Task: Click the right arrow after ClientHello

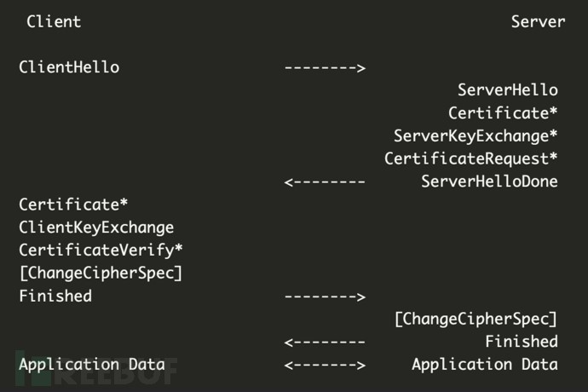Action: [x=325, y=67]
